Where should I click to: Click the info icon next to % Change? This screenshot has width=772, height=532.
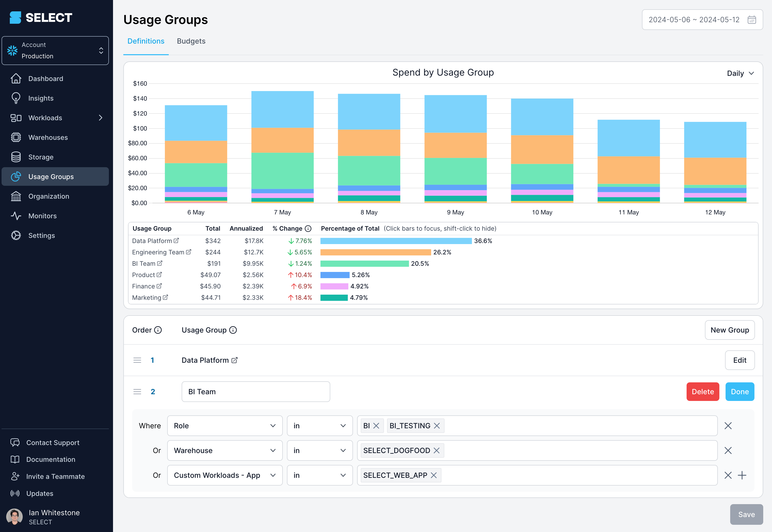coord(308,228)
